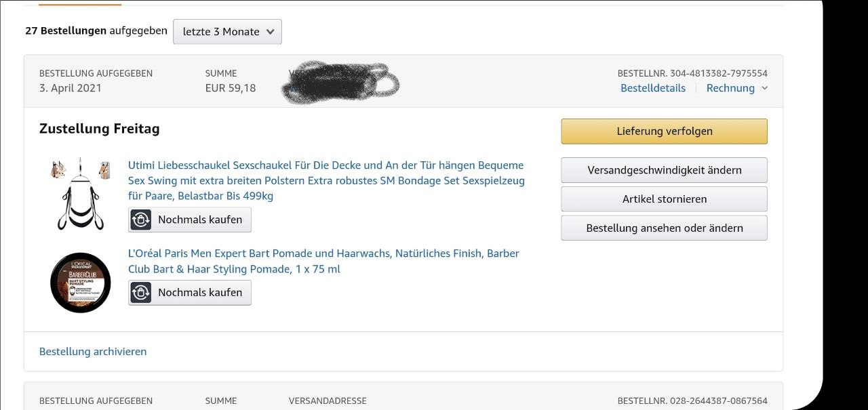The image size is (868, 410).
Task: Click the order total EUR 59,18
Action: [231, 88]
